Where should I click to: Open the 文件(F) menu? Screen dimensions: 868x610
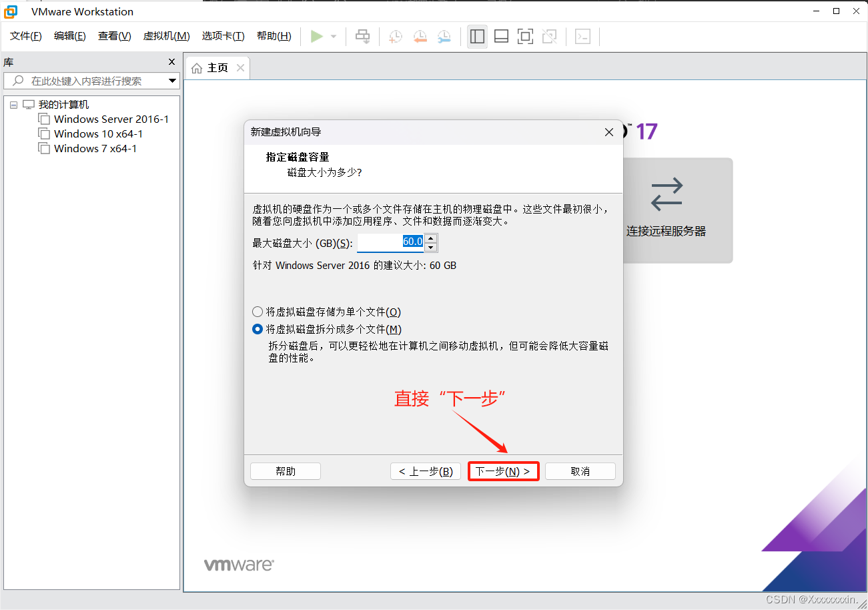[26, 36]
